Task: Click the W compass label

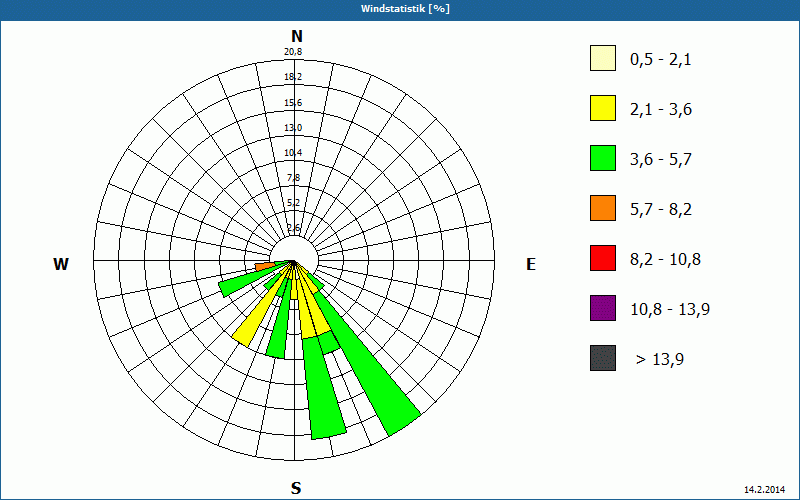Action: [61, 264]
